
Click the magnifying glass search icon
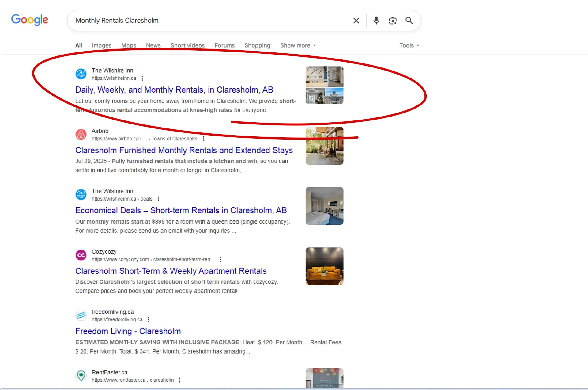(x=409, y=21)
